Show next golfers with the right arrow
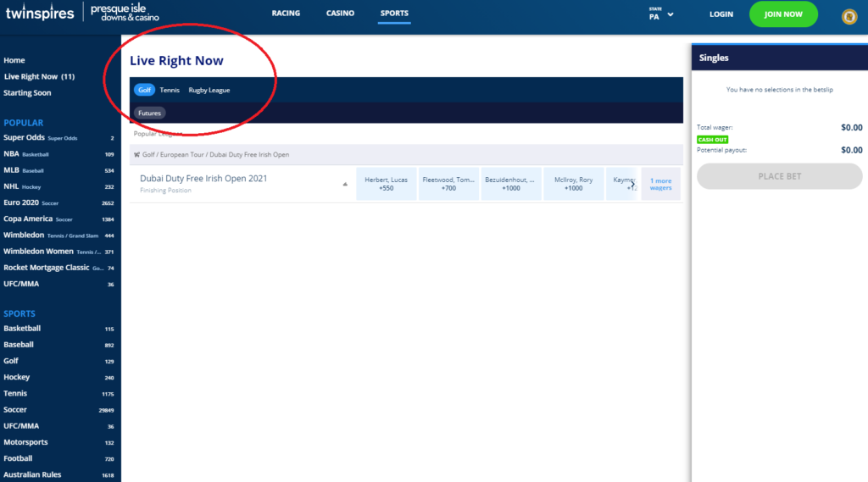 632,184
